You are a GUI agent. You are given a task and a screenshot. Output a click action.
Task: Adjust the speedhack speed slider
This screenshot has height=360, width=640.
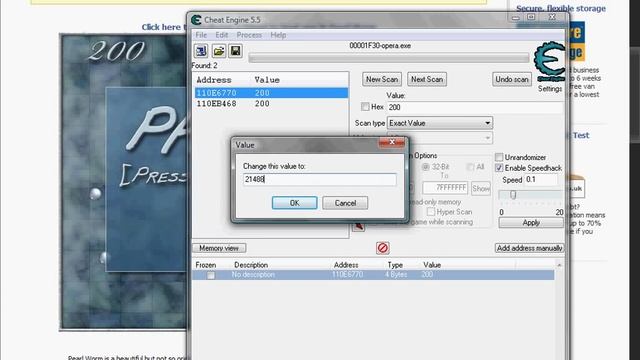pyautogui.click(x=513, y=195)
